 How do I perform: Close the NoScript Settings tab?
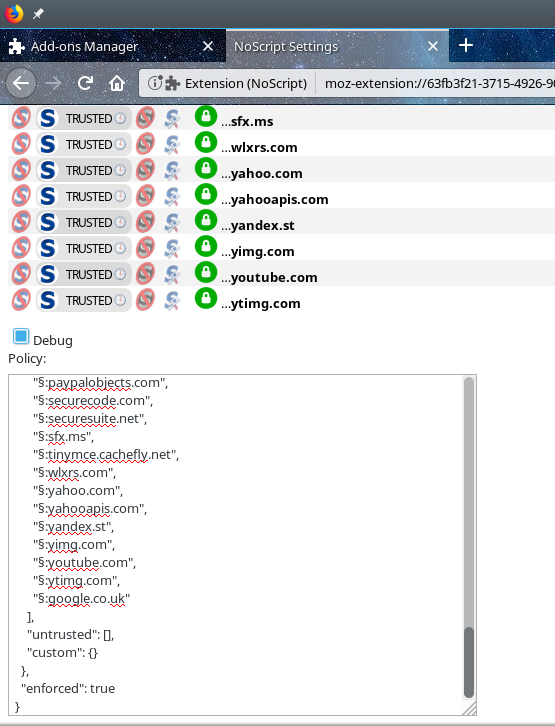(x=433, y=46)
